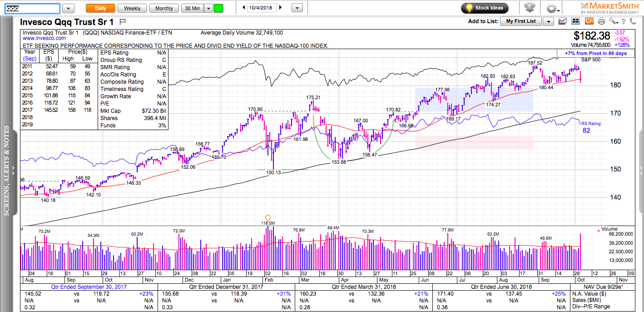
Task: Click the green real-time status square
Action: [218, 8]
